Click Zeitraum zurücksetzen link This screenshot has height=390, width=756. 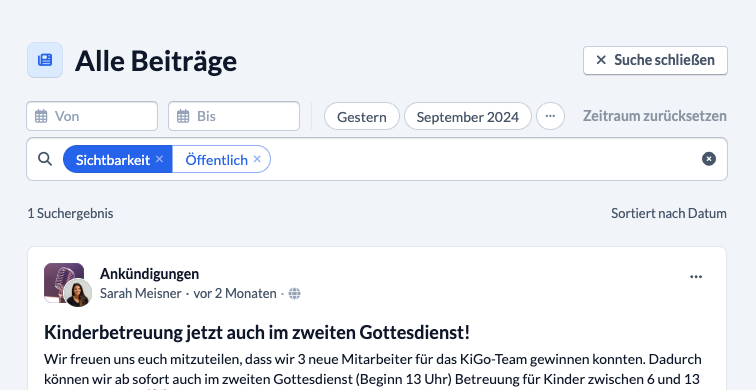654,116
